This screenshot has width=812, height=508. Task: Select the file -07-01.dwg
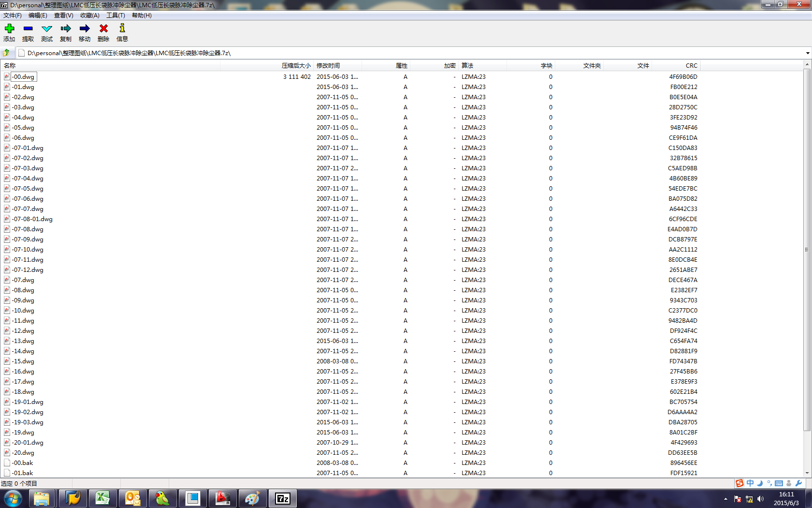click(28, 148)
